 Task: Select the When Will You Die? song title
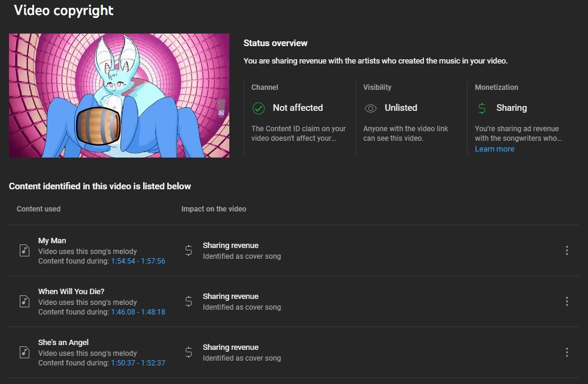point(71,291)
